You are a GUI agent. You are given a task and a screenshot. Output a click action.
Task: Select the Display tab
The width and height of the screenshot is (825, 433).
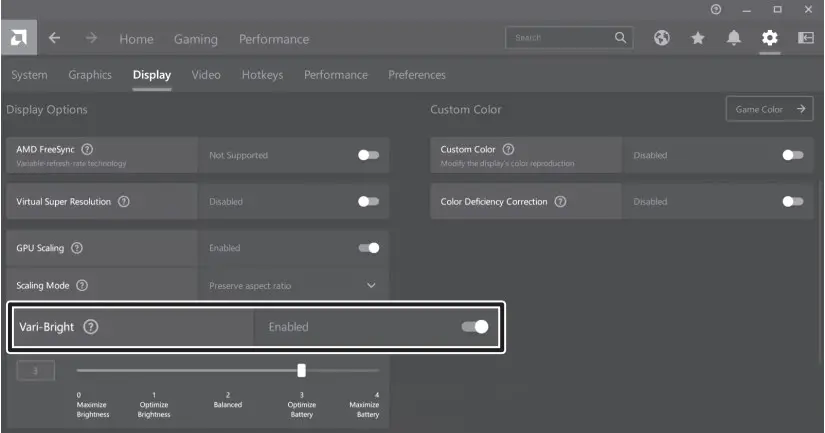pyautogui.click(x=152, y=75)
